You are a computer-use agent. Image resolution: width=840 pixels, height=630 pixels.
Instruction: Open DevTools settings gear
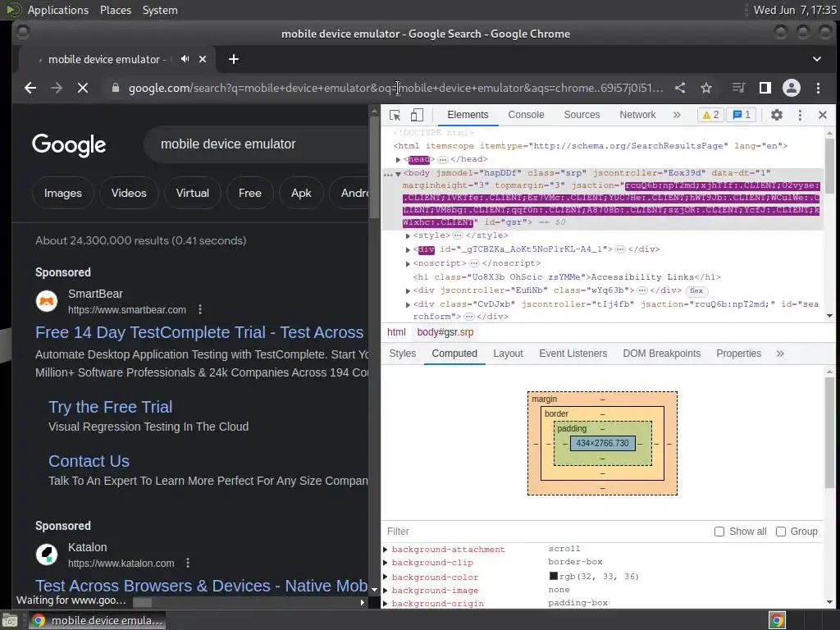(776, 115)
